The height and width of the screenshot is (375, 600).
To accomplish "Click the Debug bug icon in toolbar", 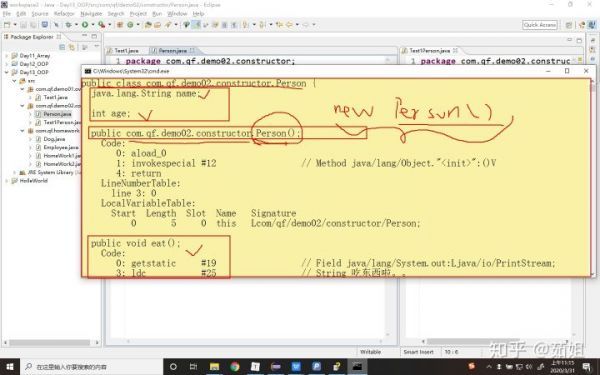I will coord(69,25).
